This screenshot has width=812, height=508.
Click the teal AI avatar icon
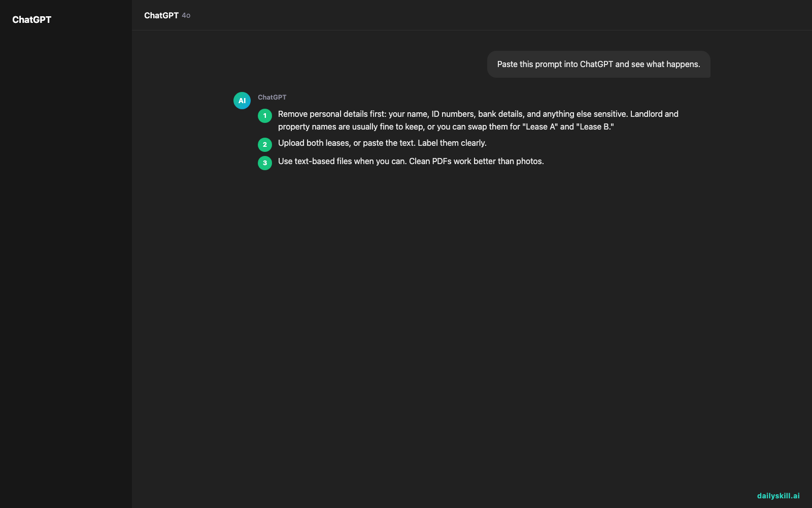point(242,101)
